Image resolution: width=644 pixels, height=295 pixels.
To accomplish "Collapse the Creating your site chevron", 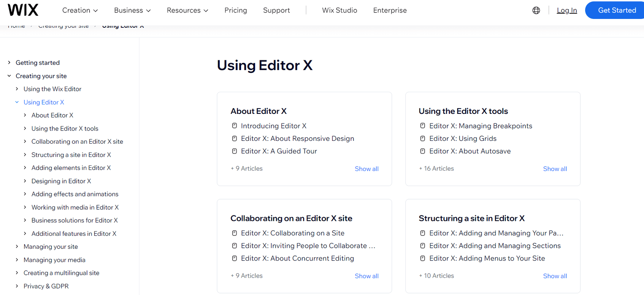I will tap(9, 76).
